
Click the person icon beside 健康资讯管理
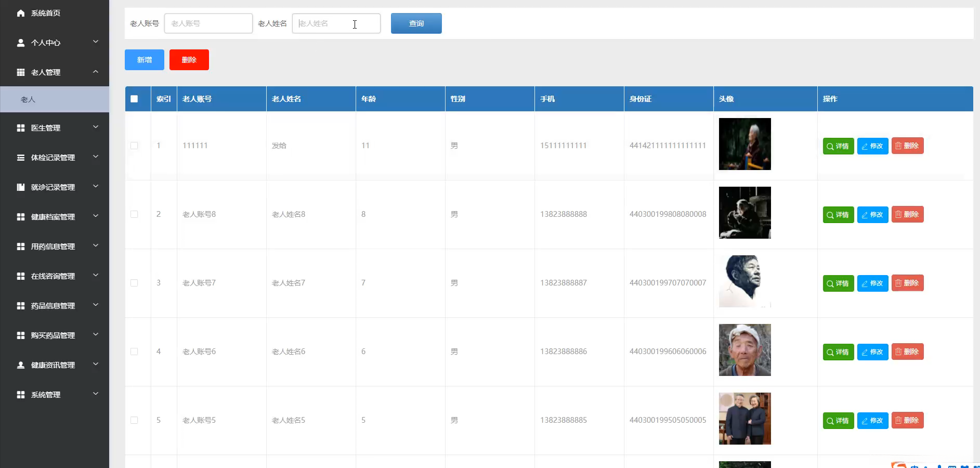[x=21, y=365]
